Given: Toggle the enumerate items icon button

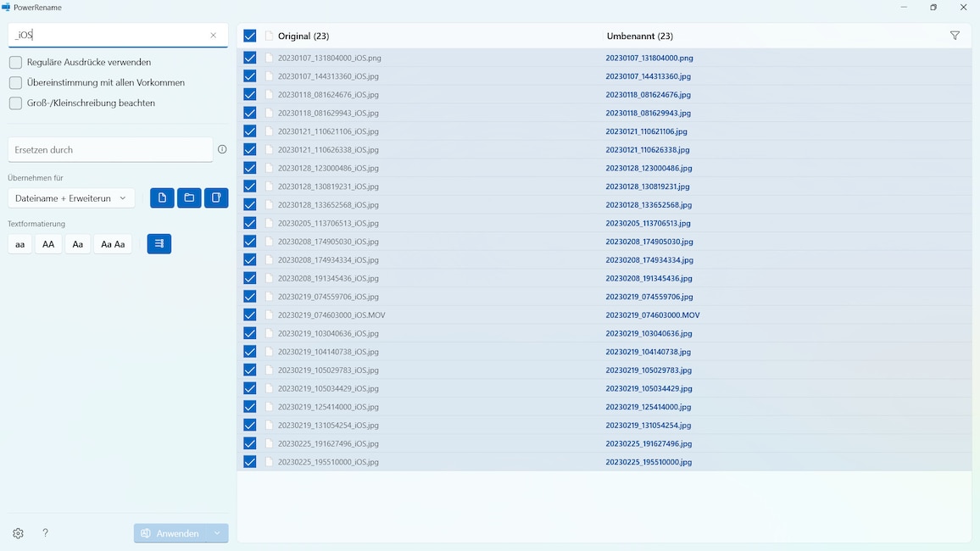Looking at the screenshot, I should pyautogui.click(x=159, y=243).
